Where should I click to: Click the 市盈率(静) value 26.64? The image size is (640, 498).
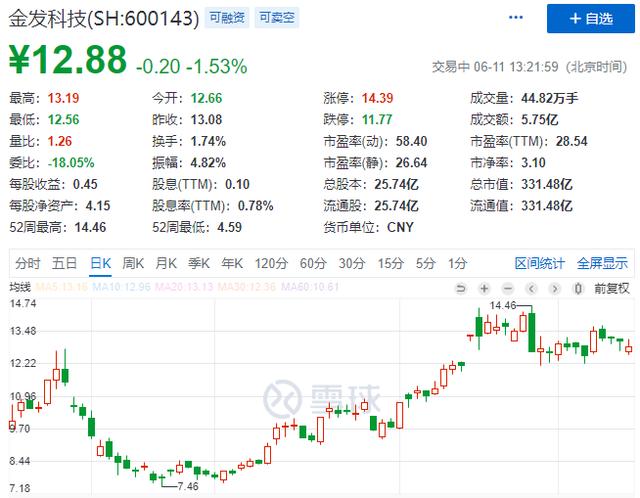pos(411,163)
